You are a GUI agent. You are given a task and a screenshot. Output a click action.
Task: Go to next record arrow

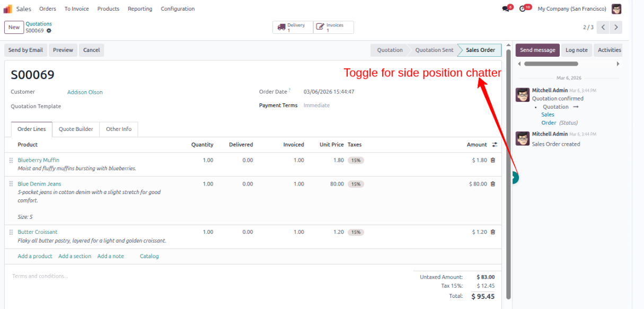616,27
